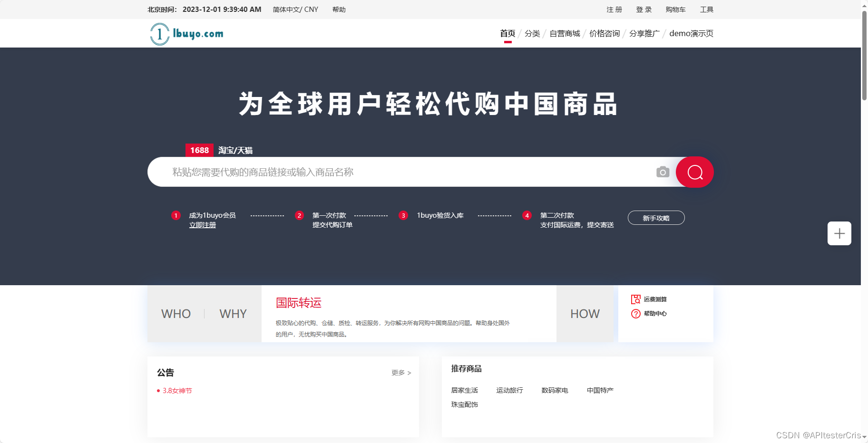
Task: Open the 工具 menu in top bar
Action: pos(706,10)
